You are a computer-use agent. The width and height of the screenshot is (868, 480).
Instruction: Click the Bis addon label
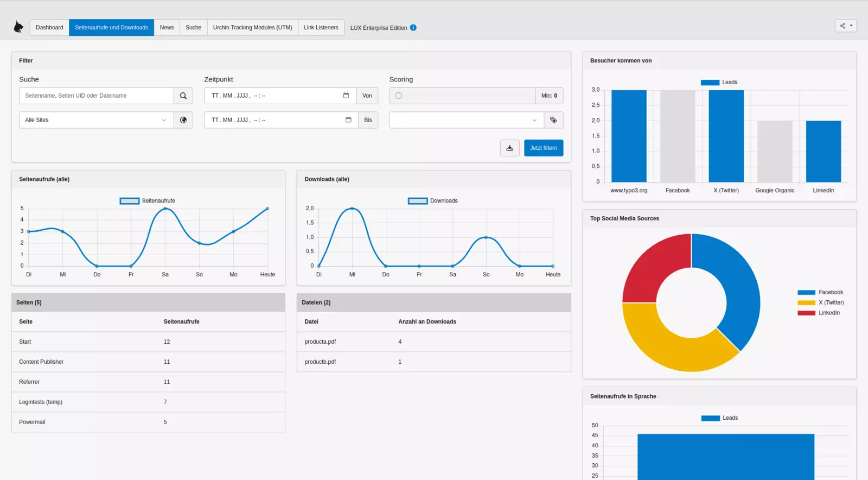[x=368, y=120]
